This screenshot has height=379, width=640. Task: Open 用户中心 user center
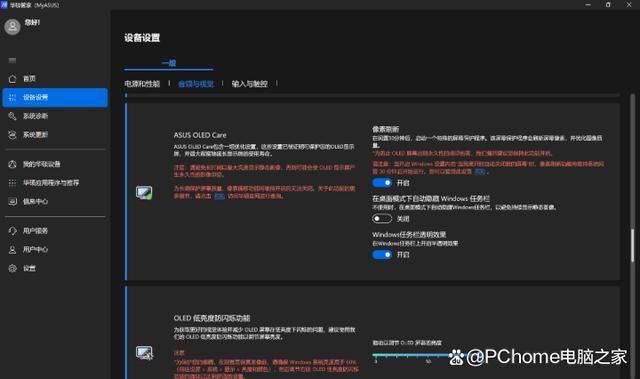(55, 250)
